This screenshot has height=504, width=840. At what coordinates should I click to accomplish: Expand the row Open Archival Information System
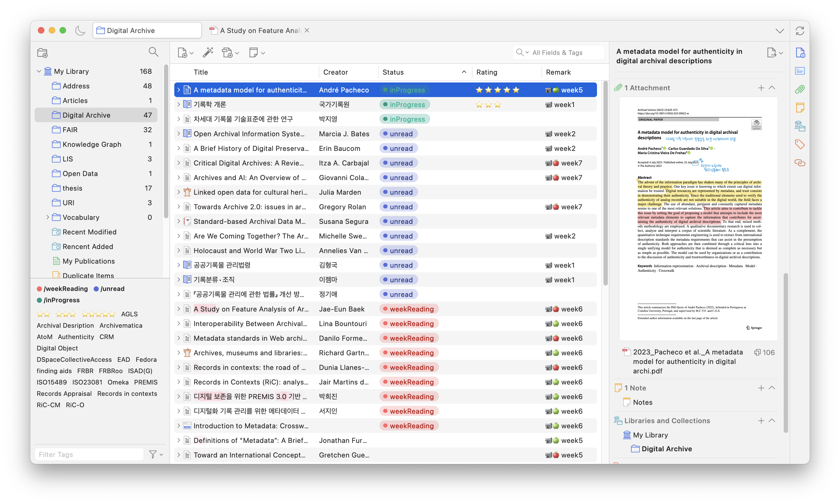click(179, 134)
